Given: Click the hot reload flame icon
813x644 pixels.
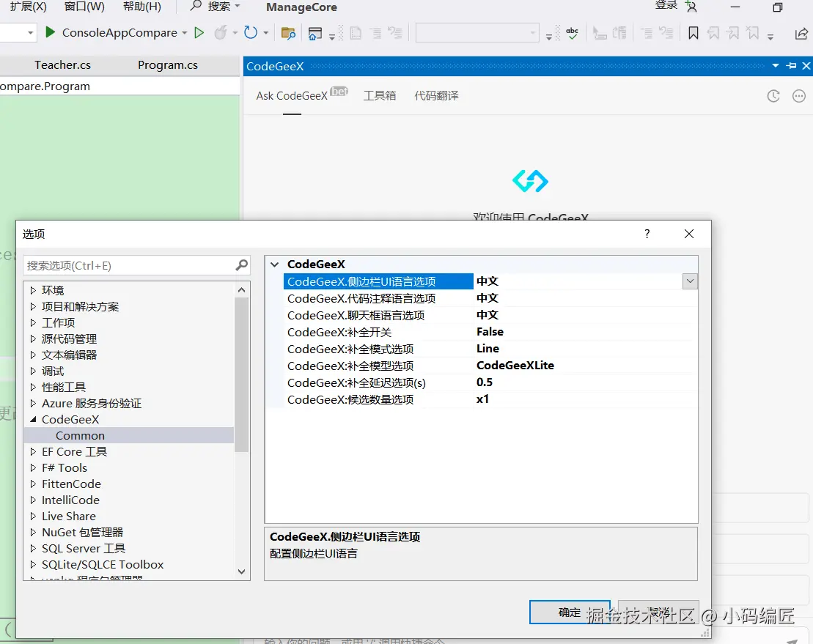Looking at the screenshot, I should pyautogui.click(x=221, y=33).
